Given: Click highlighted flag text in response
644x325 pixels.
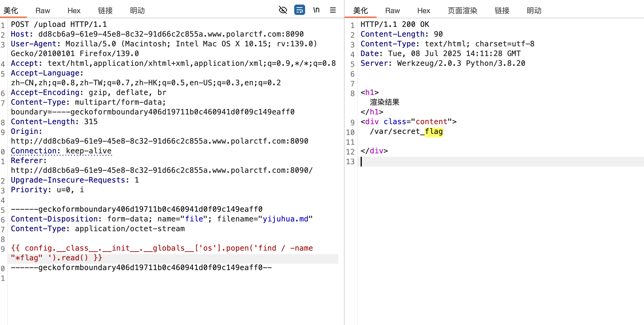Looking at the screenshot, I should pos(434,132).
